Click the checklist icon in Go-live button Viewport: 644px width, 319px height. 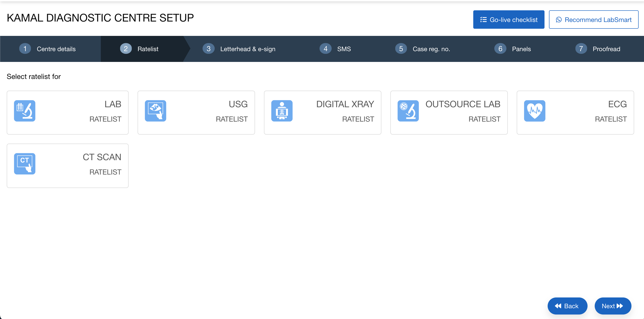pyautogui.click(x=483, y=20)
